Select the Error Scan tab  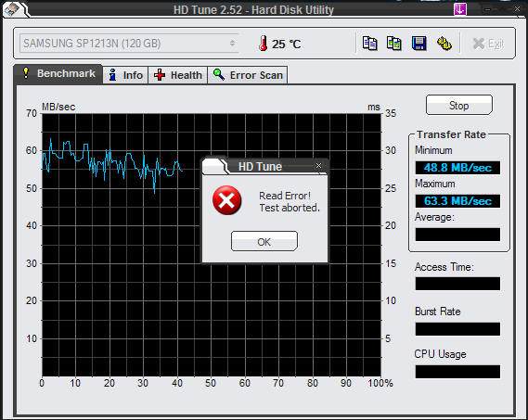pos(248,75)
